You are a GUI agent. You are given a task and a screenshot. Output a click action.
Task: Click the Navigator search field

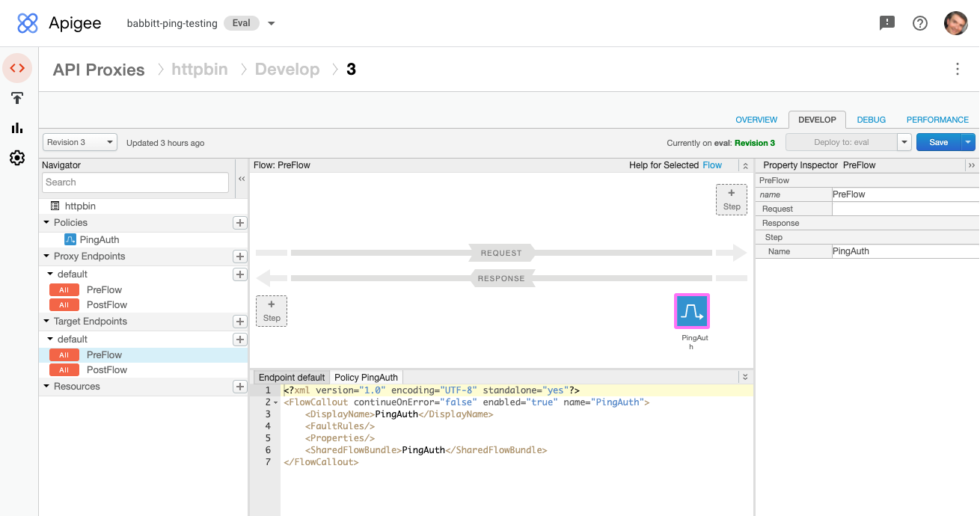click(x=135, y=182)
